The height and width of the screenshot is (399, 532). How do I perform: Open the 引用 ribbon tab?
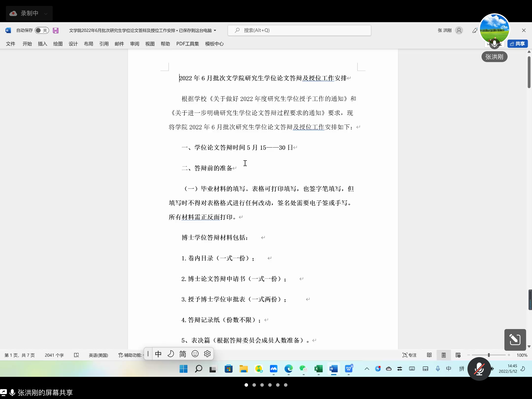tap(104, 44)
